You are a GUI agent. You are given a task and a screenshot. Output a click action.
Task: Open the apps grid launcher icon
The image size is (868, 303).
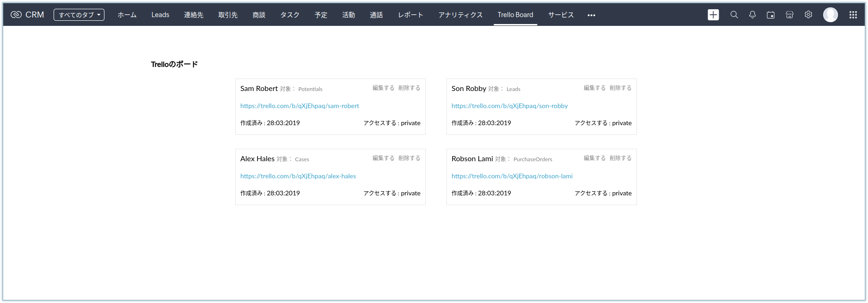click(x=853, y=15)
